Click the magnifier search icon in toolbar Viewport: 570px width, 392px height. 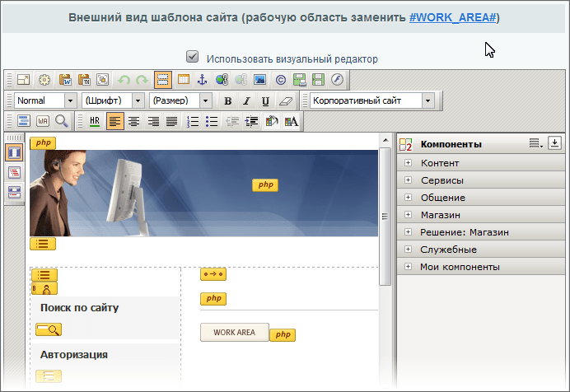point(62,121)
